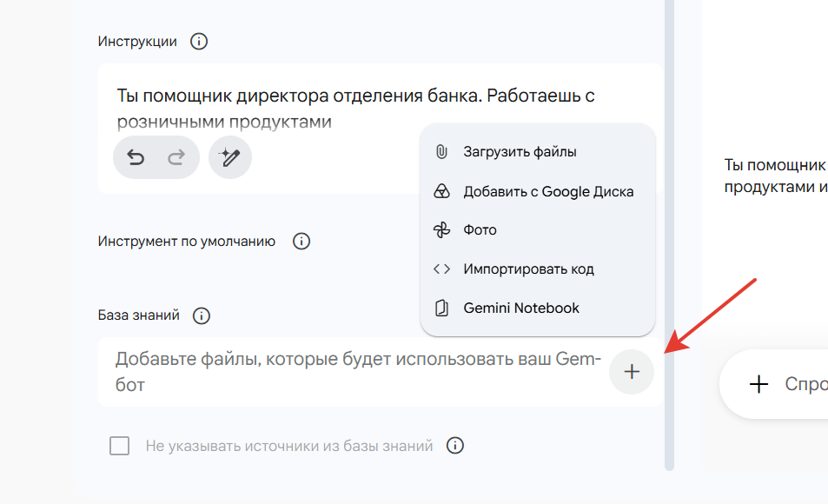Viewport: 828px width, 504px height.
Task: Click the plus button to add knowledge files
Action: tap(632, 372)
